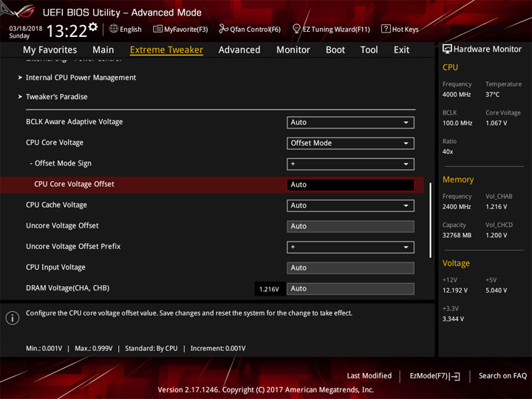The width and height of the screenshot is (532, 399).
Task: Switch to the Main tab
Action: point(103,50)
